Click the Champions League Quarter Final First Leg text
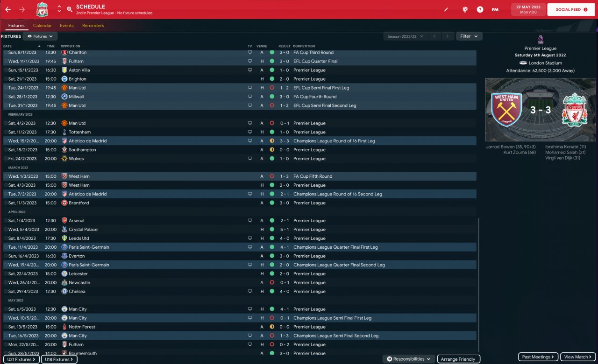This screenshot has height=364, width=598. [x=335, y=247]
